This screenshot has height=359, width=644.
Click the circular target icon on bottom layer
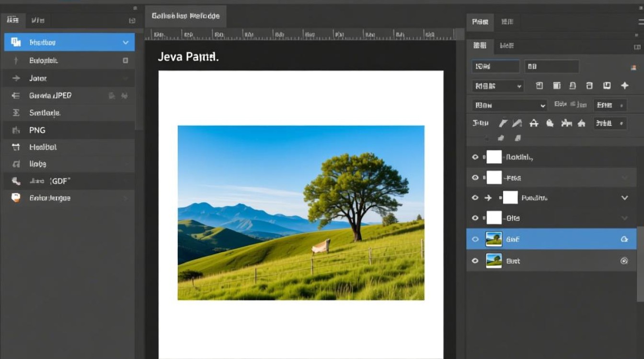click(624, 261)
